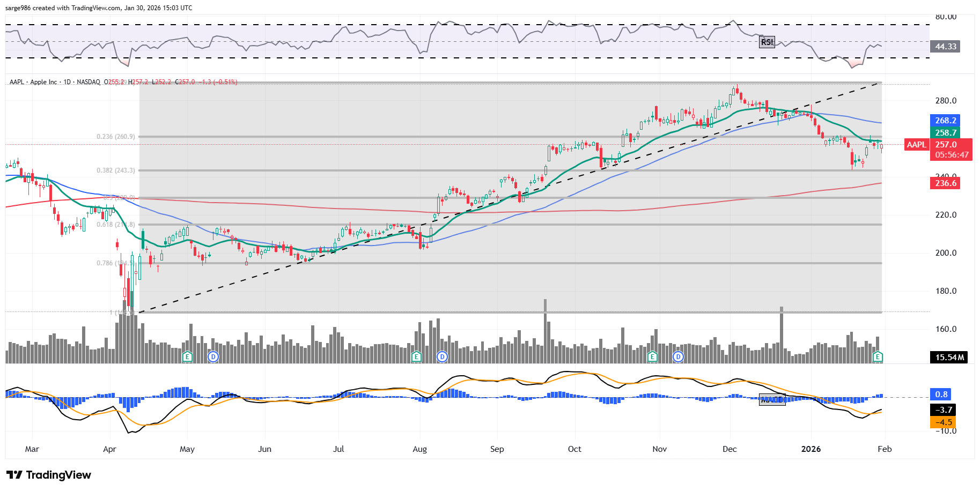Select the 0.382 (243.3) Fibonacci level label
Image resolution: width=980 pixels, height=491 pixels.
(x=115, y=170)
